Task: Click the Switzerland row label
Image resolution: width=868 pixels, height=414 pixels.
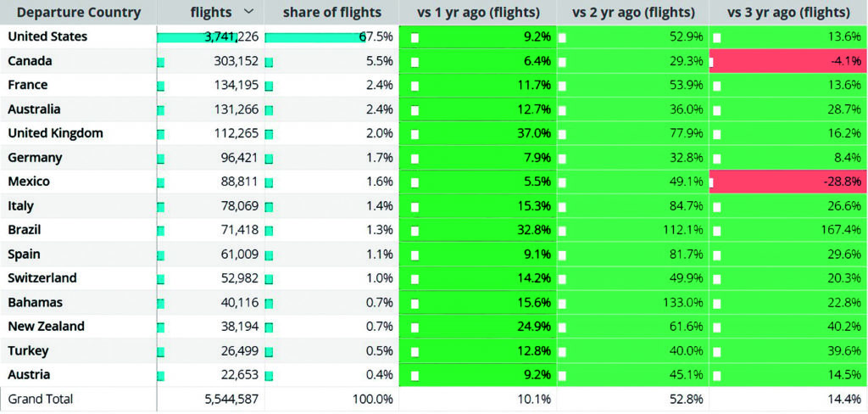Action: pyautogui.click(x=42, y=278)
